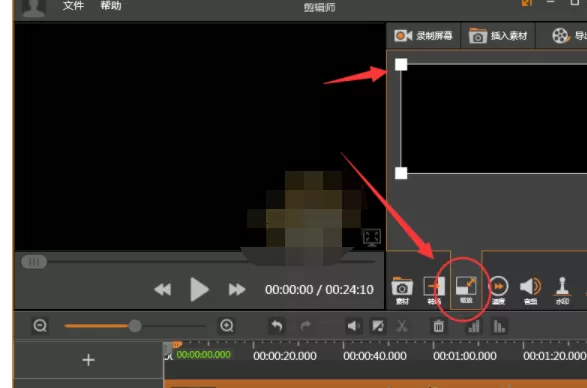The height and width of the screenshot is (388, 587).
Task: Open the 音量 volume tab
Action: 530,291
